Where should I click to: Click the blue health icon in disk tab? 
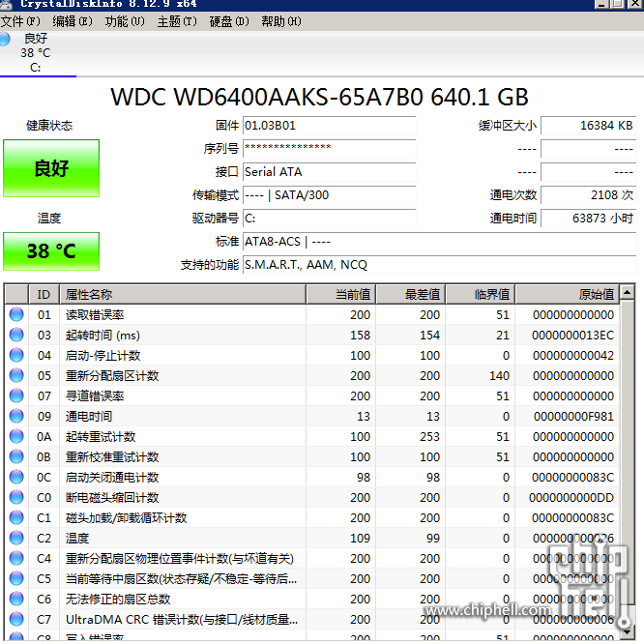[x=5, y=39]
